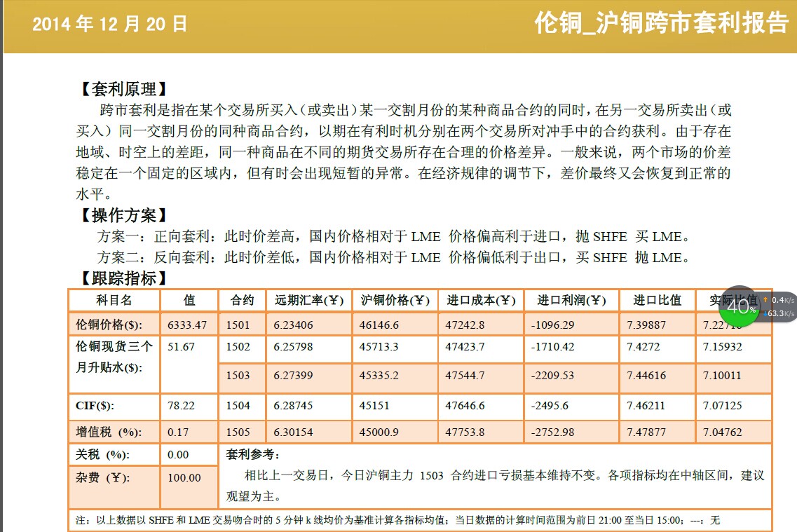Select import cost 47753.8
The height and width of the screenshot is (532, 797).
(465, 432)
